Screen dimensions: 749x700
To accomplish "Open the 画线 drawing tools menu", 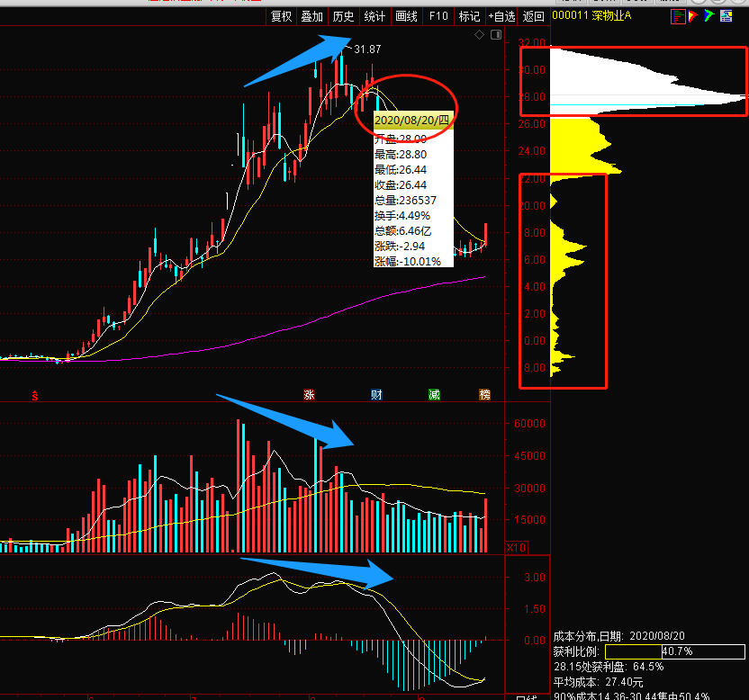I will pos(407,17).
